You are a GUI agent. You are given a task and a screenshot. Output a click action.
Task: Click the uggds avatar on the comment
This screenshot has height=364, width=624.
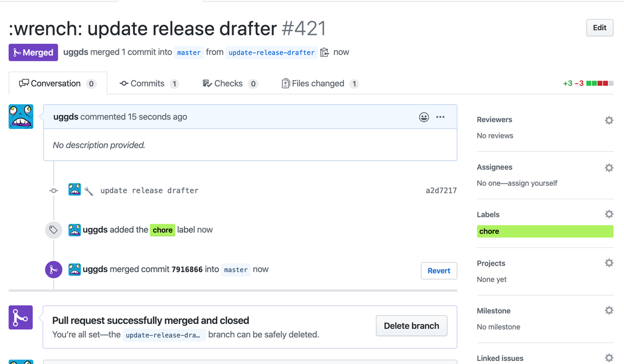pyautogui.click(x=21, y=116)
